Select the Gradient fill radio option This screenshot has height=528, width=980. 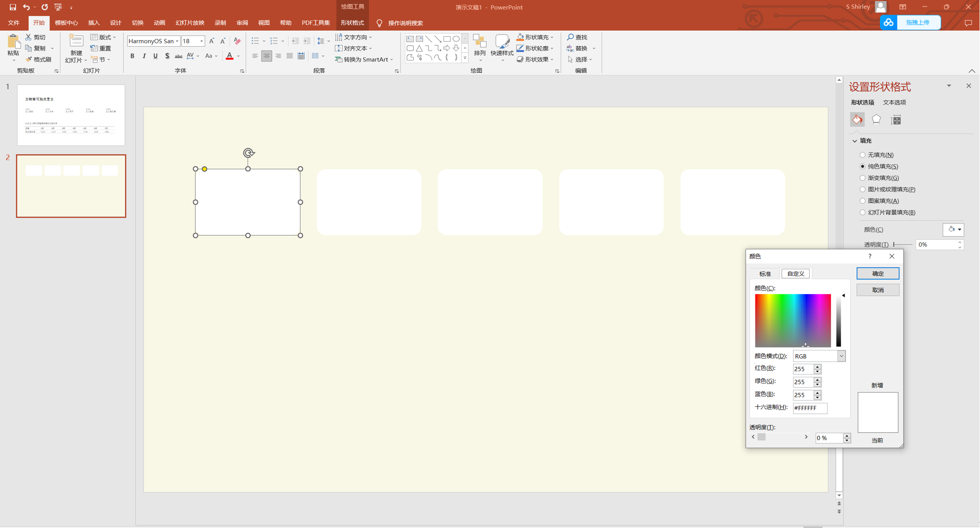863,178
